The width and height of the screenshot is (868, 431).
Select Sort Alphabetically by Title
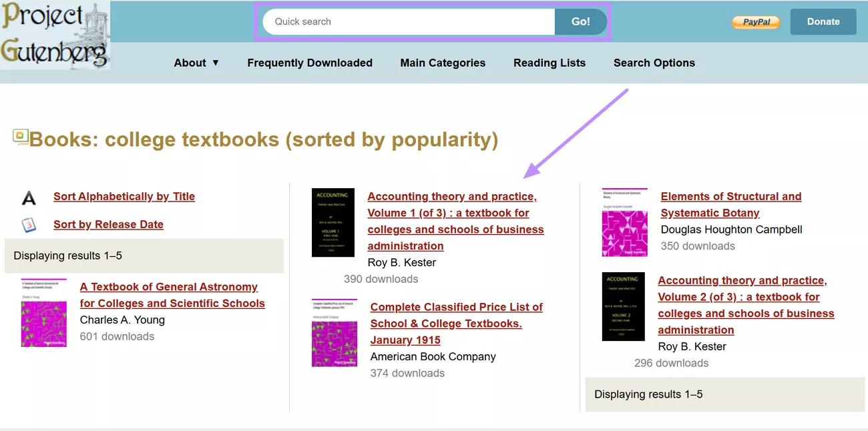[124, 196]
